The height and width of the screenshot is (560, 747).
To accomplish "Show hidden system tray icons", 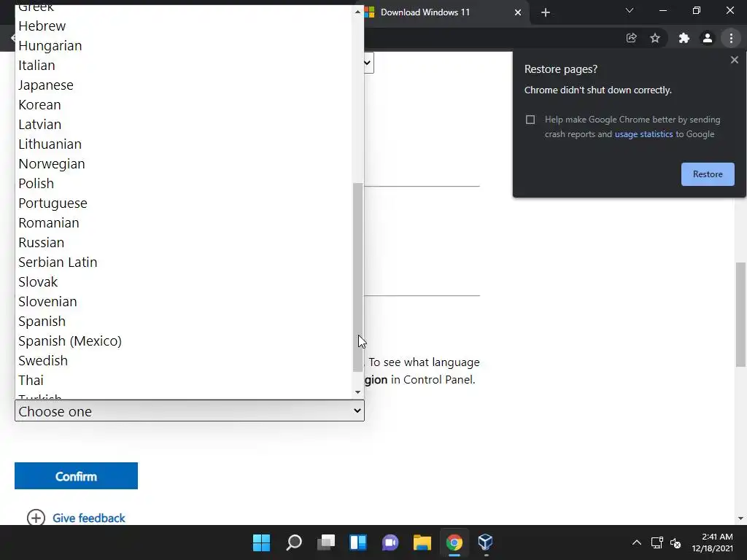I will pyautogui.click(x=636, y=542).
